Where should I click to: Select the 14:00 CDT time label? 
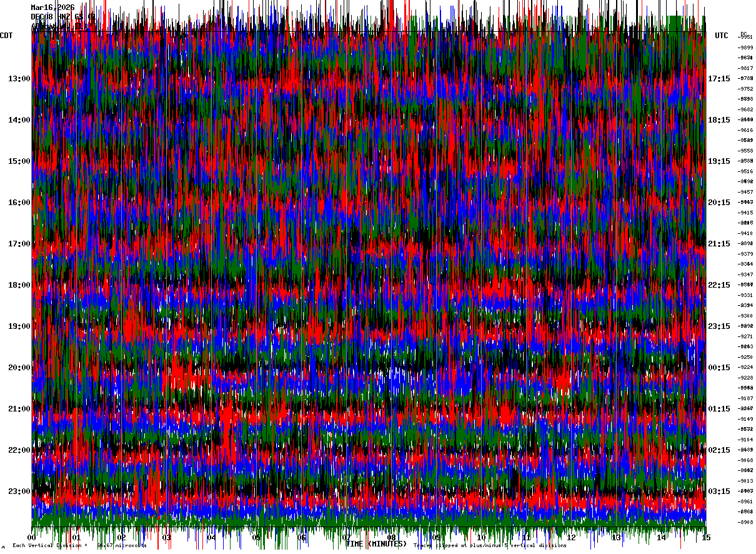pyautogui.click(x=19, y=120)
